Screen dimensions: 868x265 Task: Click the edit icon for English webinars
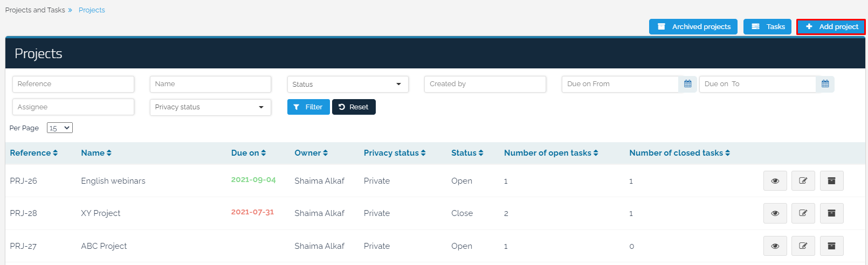coord(803,181)
